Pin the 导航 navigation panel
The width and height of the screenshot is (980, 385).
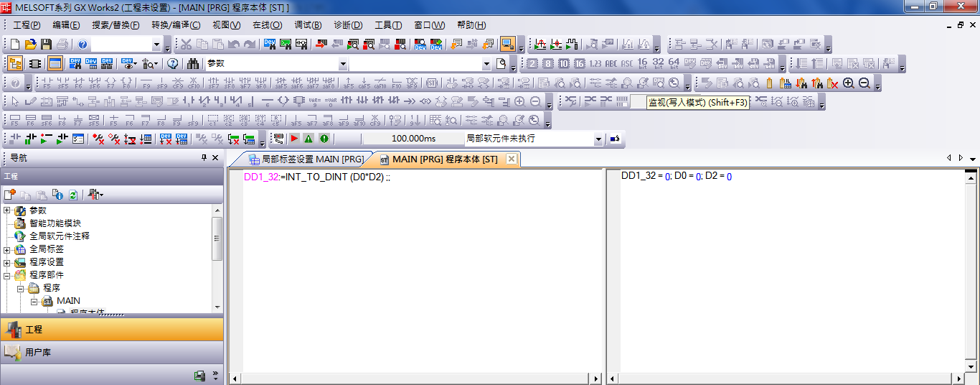click(x=204, y=158)
